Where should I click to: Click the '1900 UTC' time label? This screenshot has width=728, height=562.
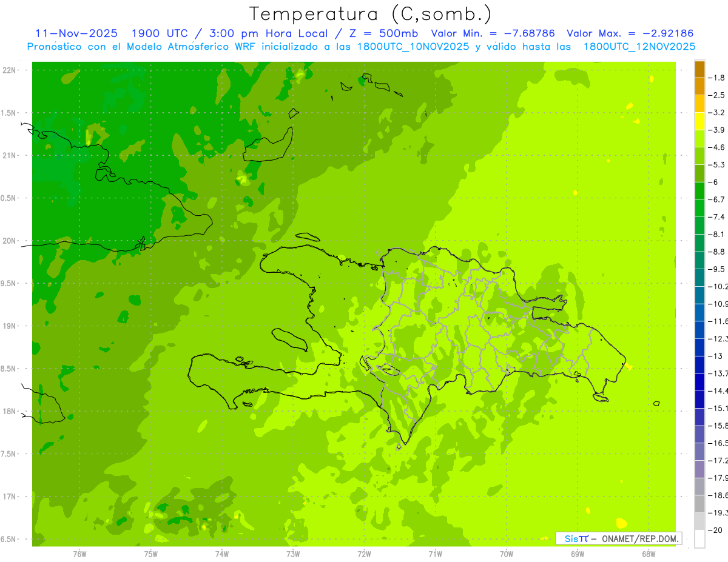(x=160, y=33)
